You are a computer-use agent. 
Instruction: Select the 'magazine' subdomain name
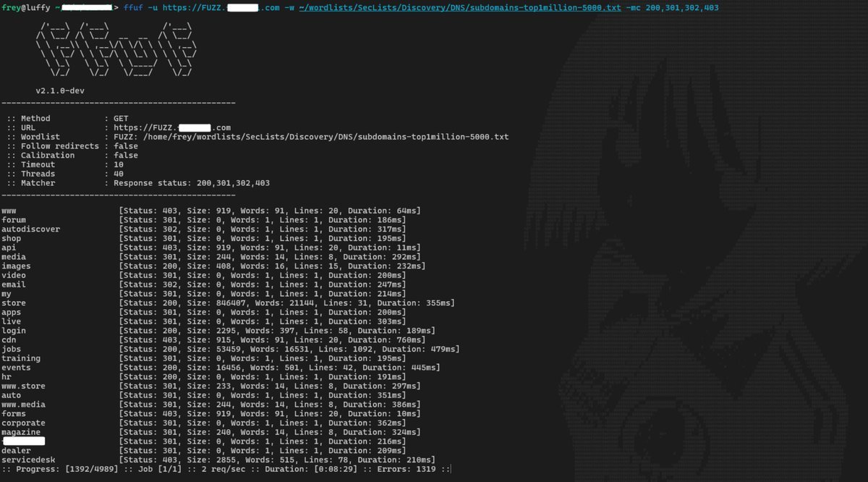coord(21,432)
